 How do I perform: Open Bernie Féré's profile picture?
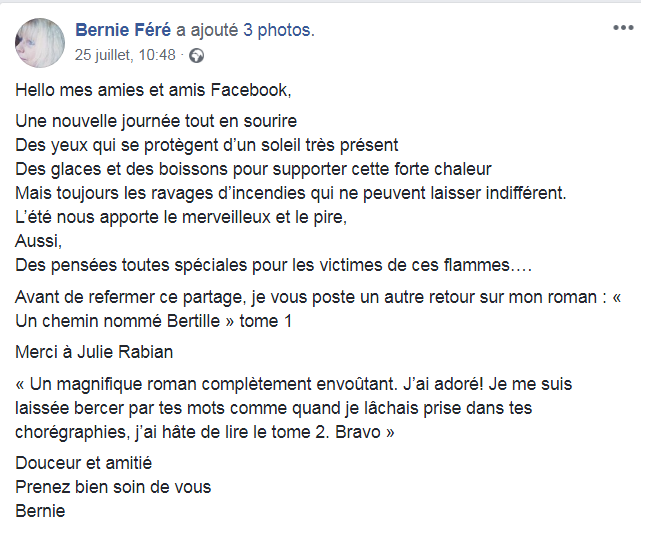(x=40, y=43)
